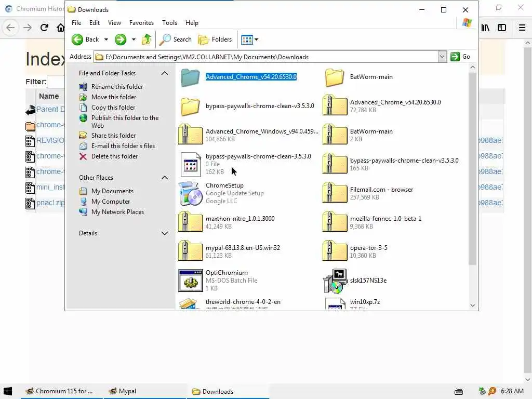Select the selected Advanced_Chrome_v54.20.6530.0 folder icon
532x399 pixels.
coord(190,77)
